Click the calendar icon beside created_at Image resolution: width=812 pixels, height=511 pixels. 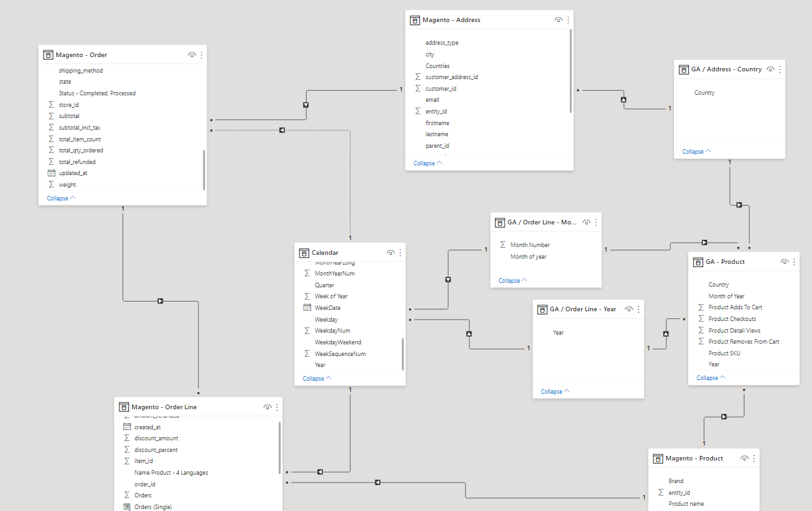point(127,427)
